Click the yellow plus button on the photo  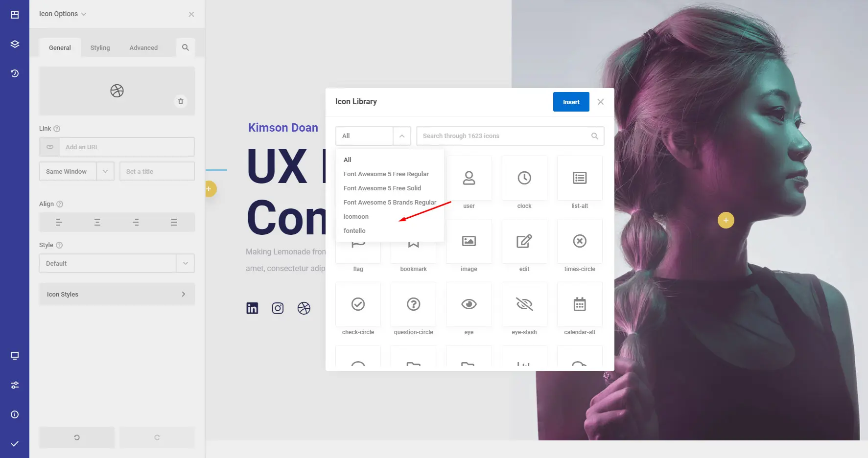pyautogui.click(x=726, y=220)
